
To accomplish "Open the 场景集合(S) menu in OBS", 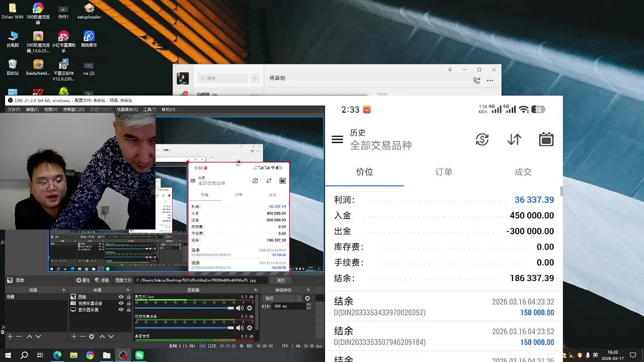I will 127,110.
